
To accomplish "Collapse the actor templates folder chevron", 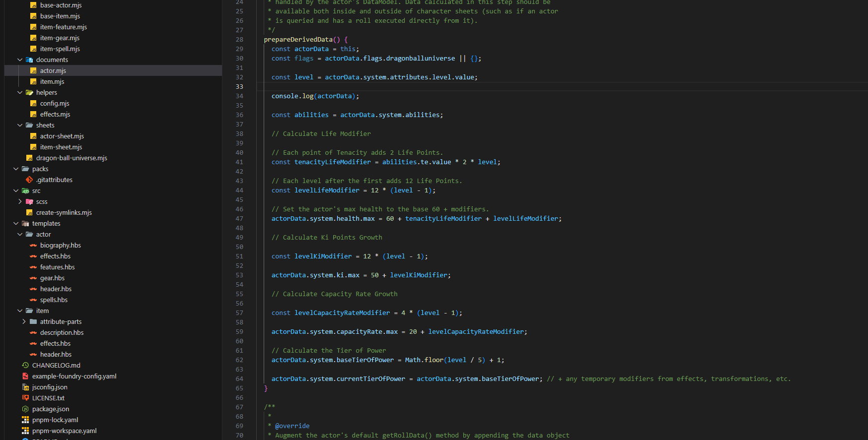I will coord(20,234).
